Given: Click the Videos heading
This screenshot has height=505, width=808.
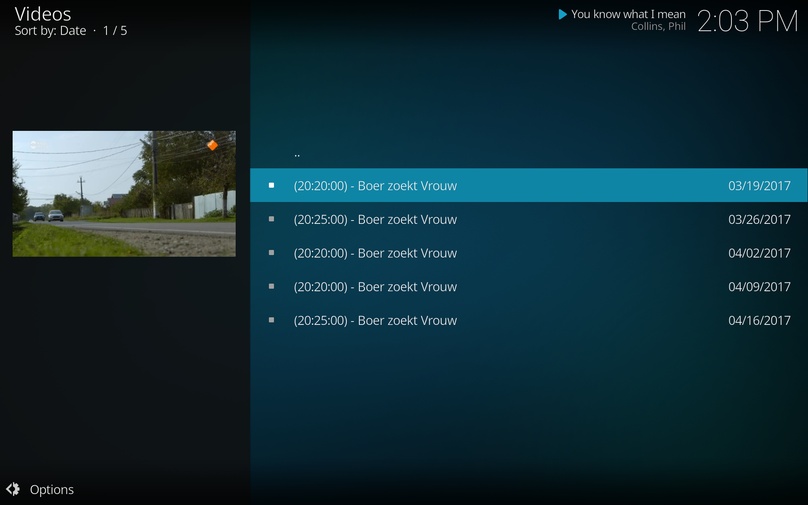Looking at the screenshot, I should tap(43, 14).
